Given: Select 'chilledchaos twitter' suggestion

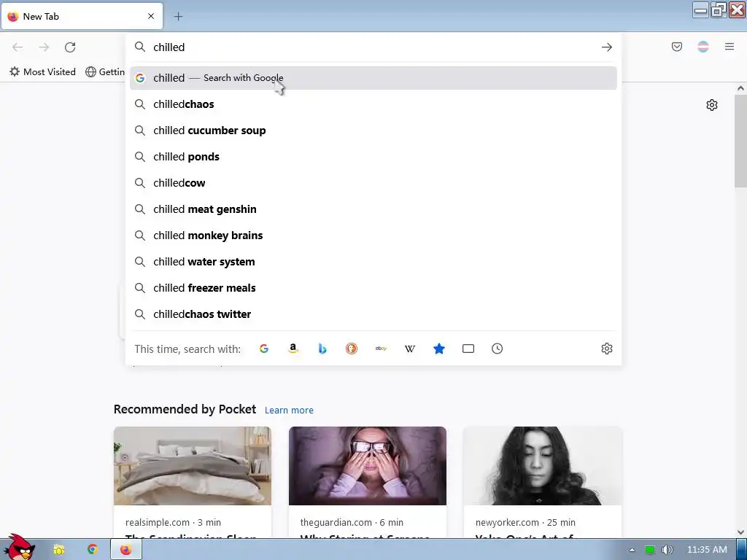Looking at the screenshot, I should 373,314.
